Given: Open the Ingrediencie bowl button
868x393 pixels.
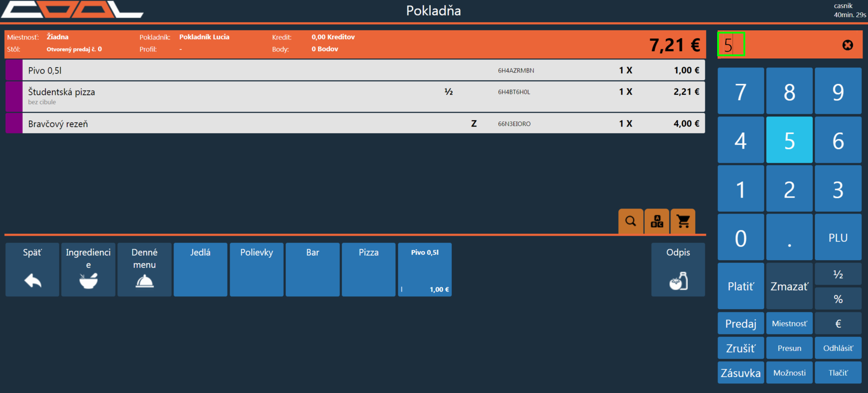Looking at the screenshot, I should coord(88,270).
